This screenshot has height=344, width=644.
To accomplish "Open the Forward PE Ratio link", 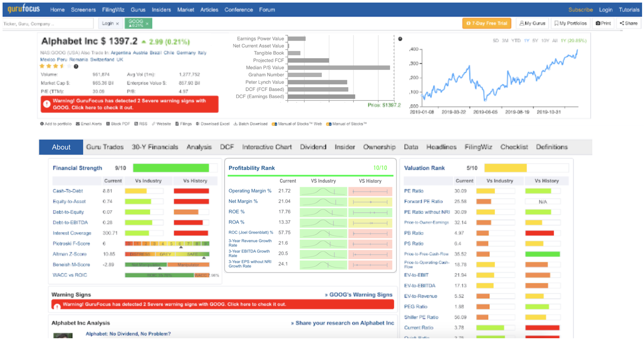I will coord(423,202).
